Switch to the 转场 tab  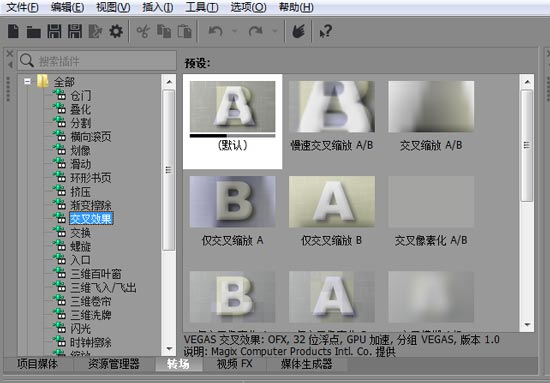(178, 364)
